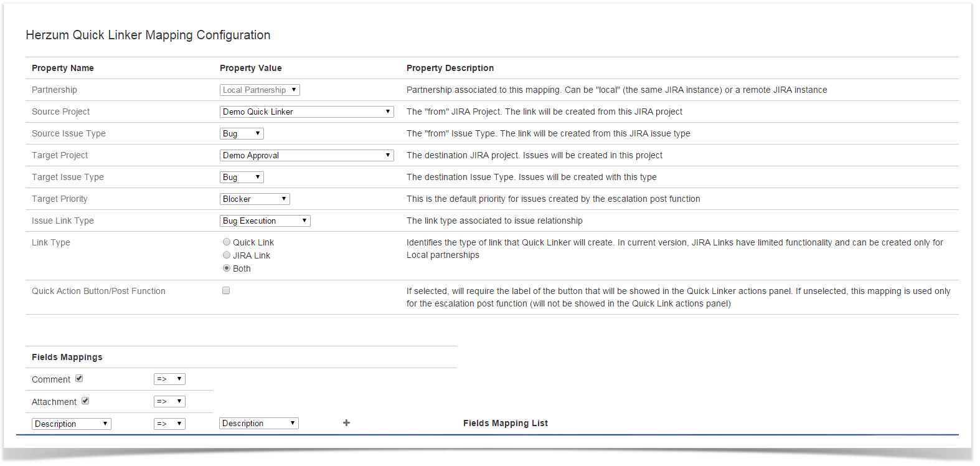Open the Attachment mapping direction dropdown
Image resolution: width=980 pixels, height=466 pixels.
coord(169,401)
